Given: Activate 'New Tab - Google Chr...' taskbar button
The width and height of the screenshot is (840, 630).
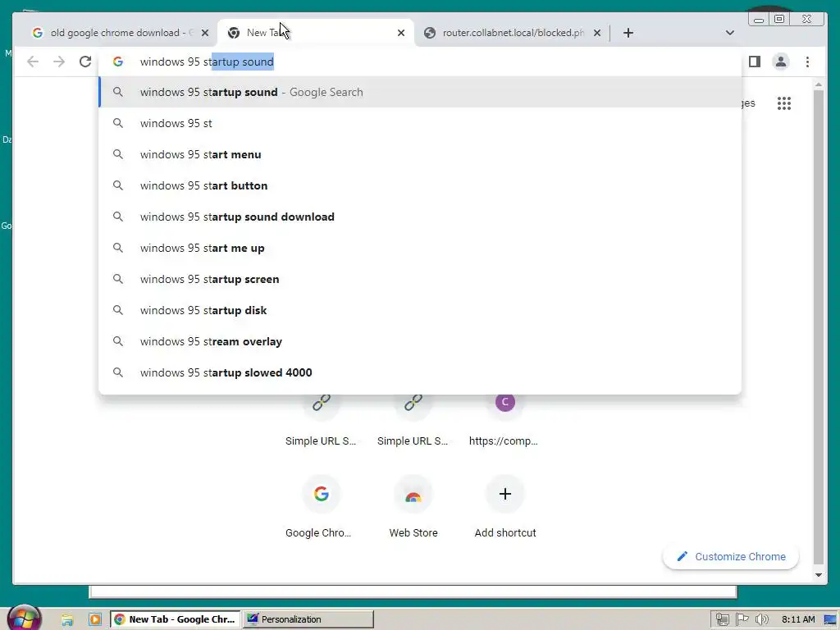Looking at the screenshot, I should click(x=176, y=619).
